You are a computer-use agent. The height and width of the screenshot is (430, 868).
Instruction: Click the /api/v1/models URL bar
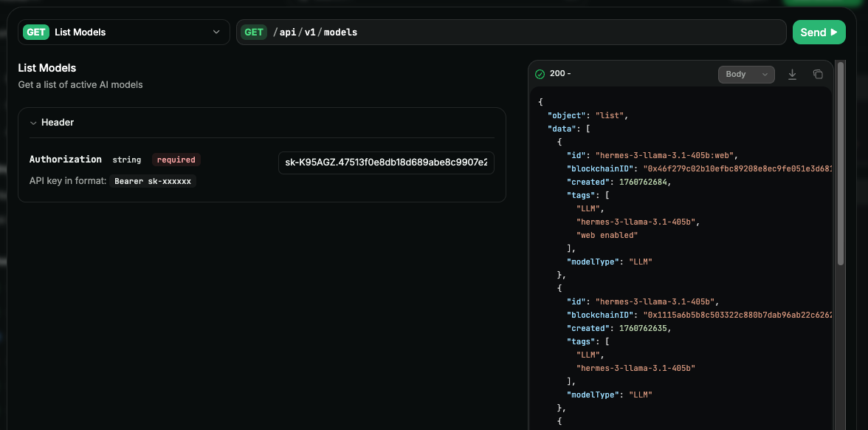point(512,33)
